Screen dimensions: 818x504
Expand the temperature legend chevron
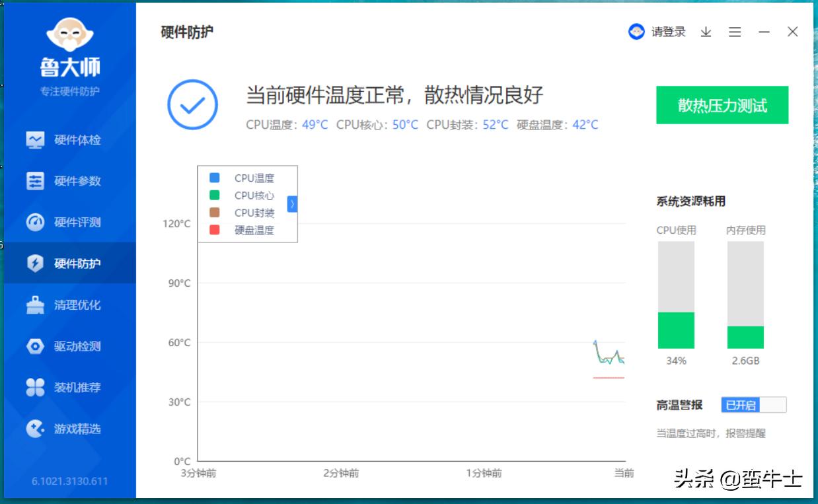click(292, 204)
